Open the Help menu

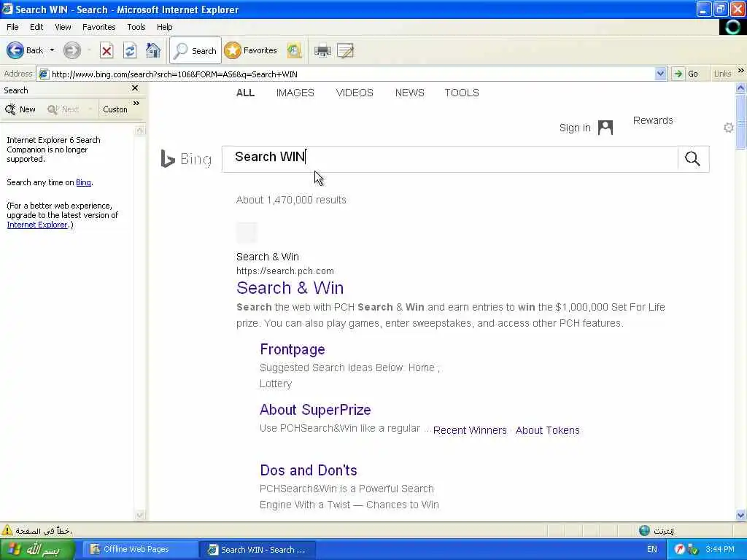coord(164,27)
